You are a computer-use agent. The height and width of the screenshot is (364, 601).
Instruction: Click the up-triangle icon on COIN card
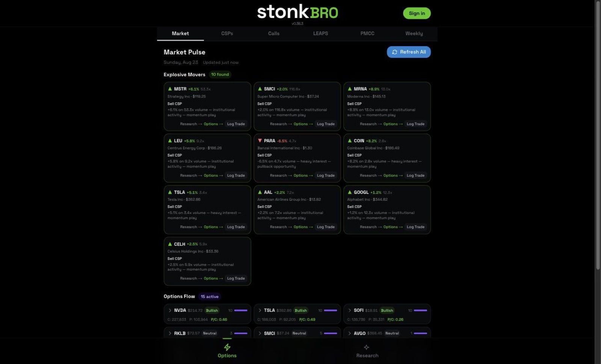coord(349,141)
